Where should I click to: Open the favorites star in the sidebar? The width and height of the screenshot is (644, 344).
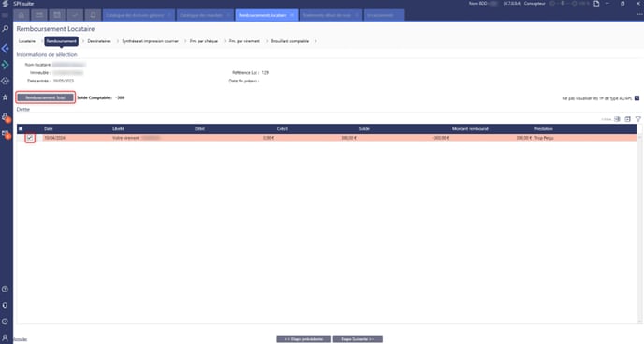pyautogui.click(x=6, y=97)
